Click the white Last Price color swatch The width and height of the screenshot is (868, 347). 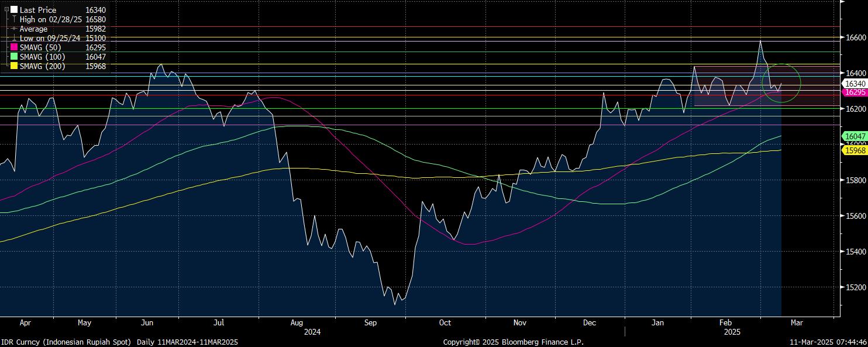[x=14, y=10]
